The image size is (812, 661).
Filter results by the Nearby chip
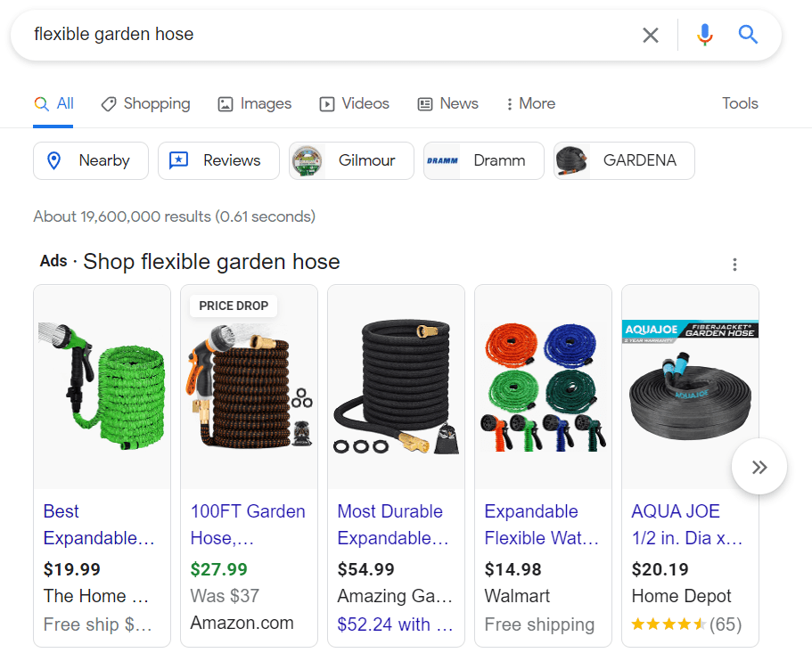91,161
